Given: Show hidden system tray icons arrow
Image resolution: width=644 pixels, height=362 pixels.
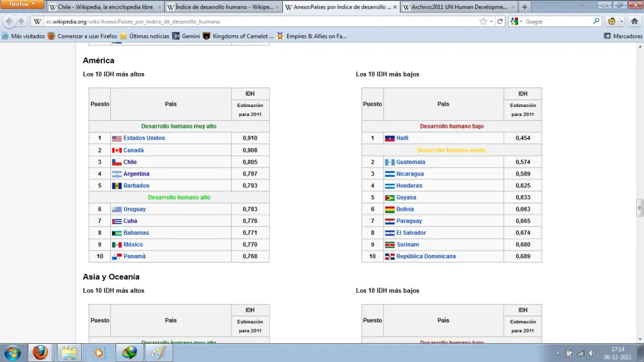Looking at the screenshot, I should [x=558, y=353].
